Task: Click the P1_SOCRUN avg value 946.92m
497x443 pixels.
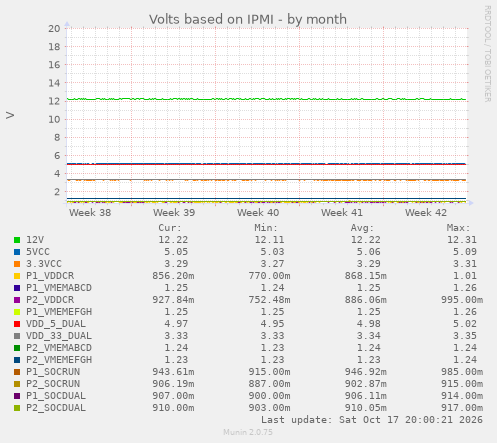Action: (366, 372)
